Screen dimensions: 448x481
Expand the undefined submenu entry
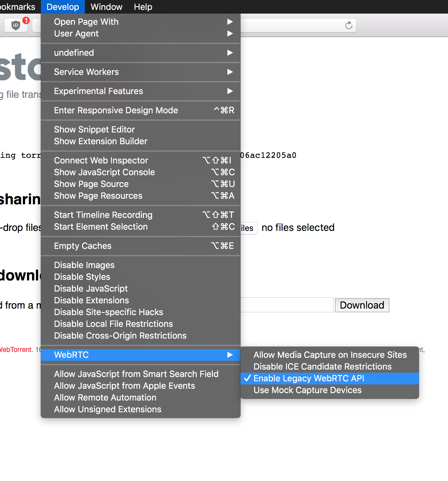coord(141,53)
